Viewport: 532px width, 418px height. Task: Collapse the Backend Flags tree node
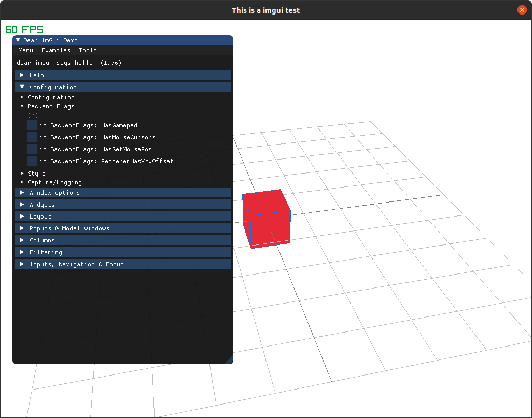pyautogui.click(x=51, y=106)
